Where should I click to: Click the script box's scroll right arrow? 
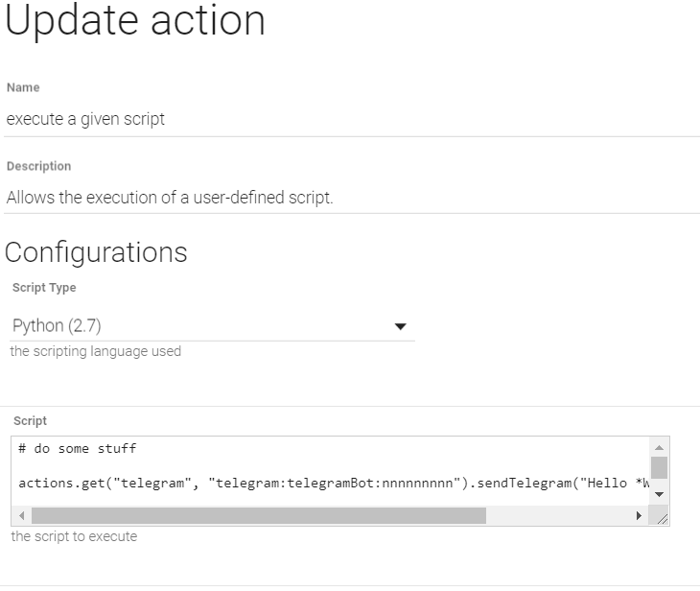(x=640, y=516)
